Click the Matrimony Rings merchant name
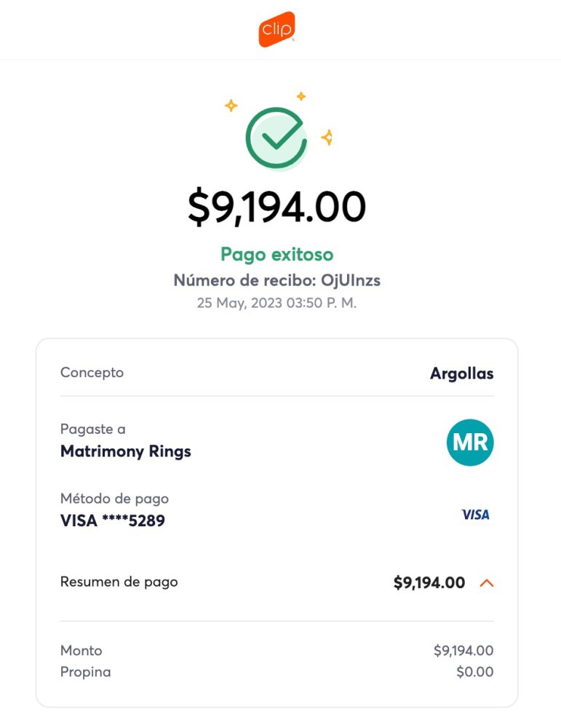The width and height of the screenshot is (561, 728). point(125,451)
